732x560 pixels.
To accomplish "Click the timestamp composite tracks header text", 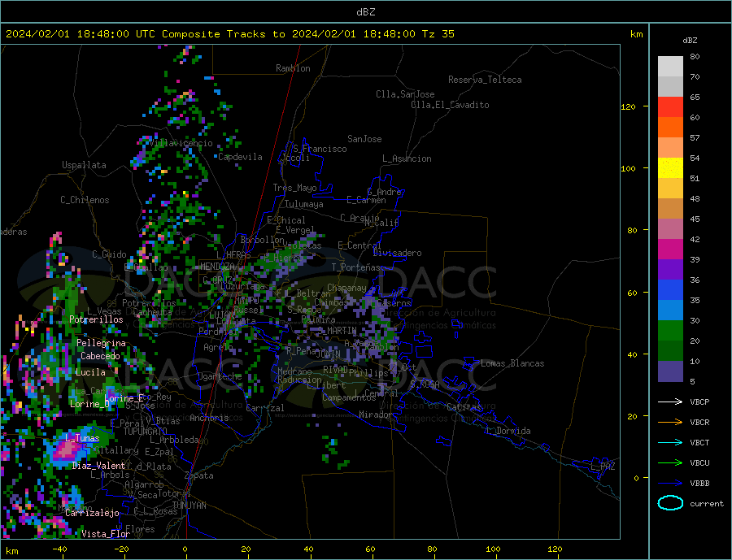I will pyautogui.click(x=230, y=34).
